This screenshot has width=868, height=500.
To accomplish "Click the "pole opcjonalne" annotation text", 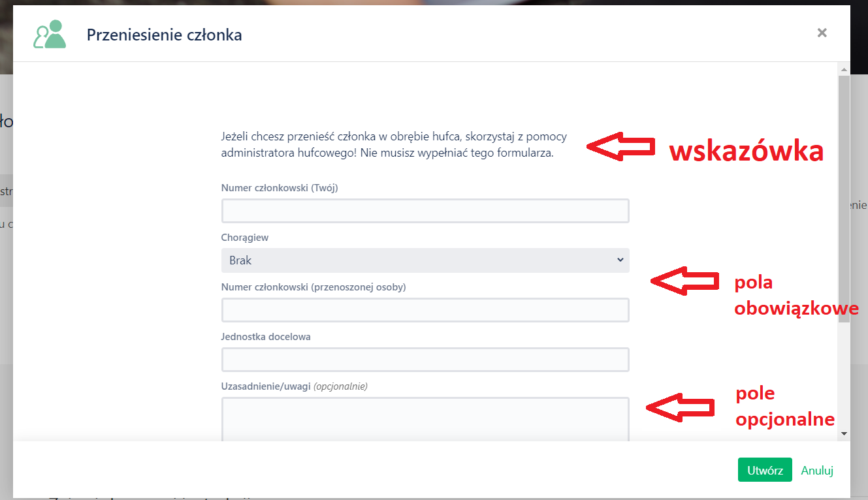I will (784, 406).
